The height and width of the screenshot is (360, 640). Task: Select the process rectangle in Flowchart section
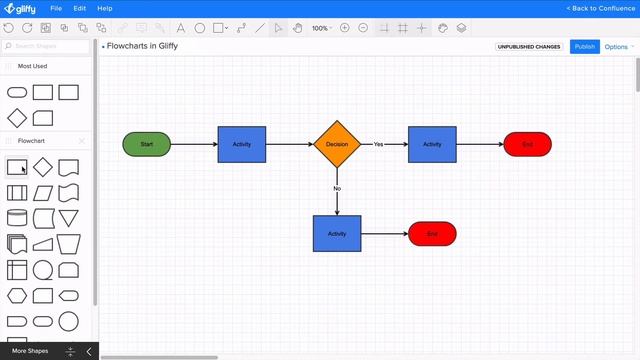(x=17, y=167)
